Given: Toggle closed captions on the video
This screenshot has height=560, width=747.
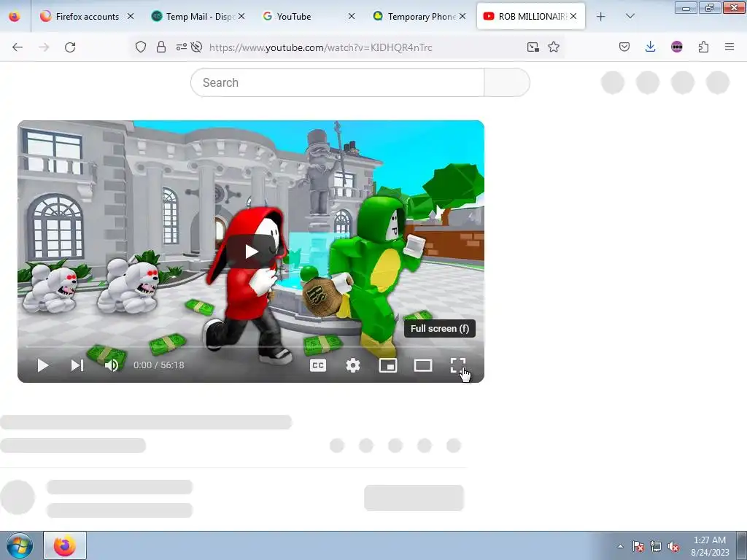Looking at the screenshot, I should [318, 365].
